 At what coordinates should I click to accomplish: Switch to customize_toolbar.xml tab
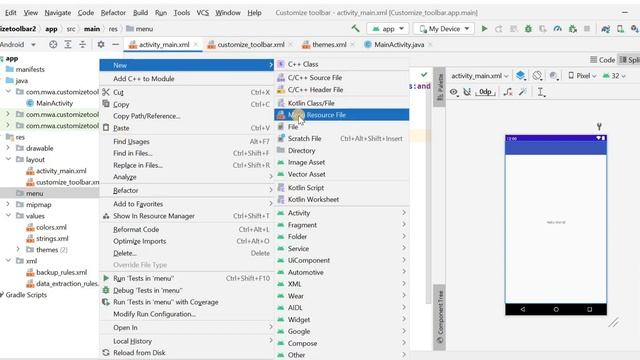point(251,44)
